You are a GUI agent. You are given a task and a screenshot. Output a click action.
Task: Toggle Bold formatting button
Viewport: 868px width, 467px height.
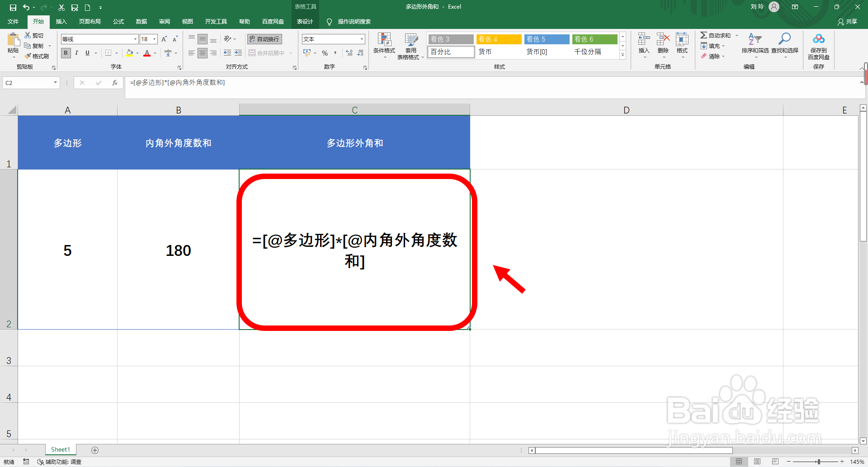tap(66, 53)
